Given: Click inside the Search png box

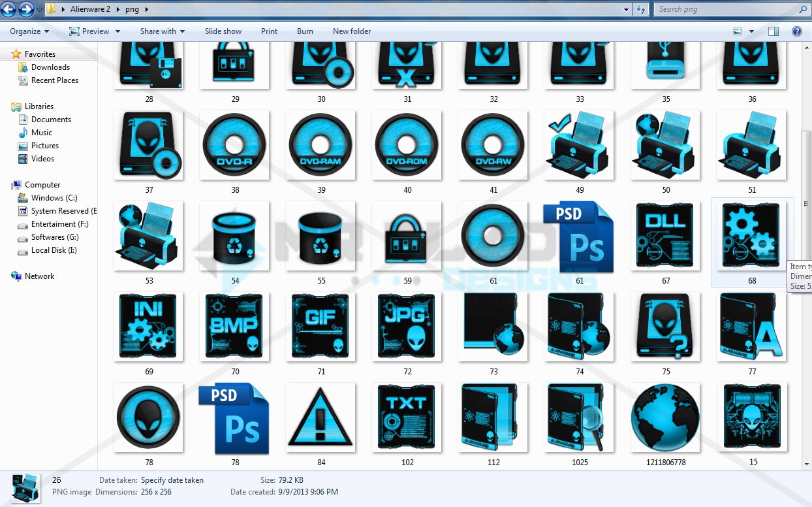Looking at the screenshot, I should (x=725, y=9).
